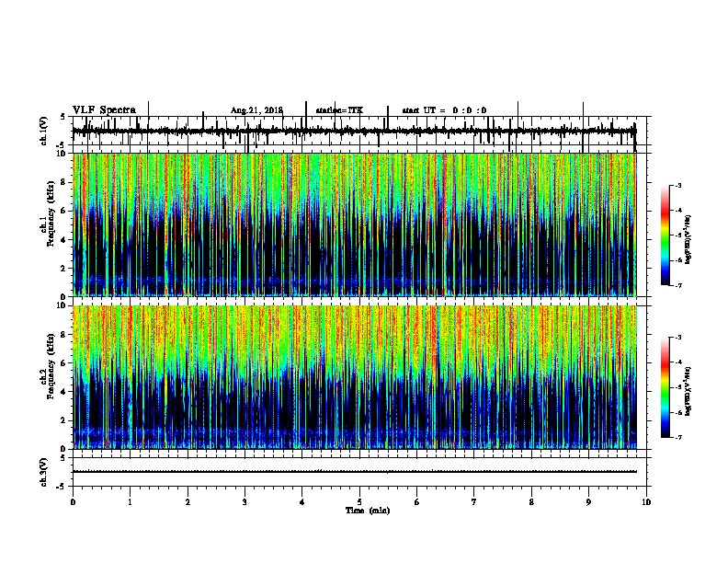The height and width of the screenshot is (563, 728).
Task: Click the time axis tick label '10'
Action: (x=646, y=502)
